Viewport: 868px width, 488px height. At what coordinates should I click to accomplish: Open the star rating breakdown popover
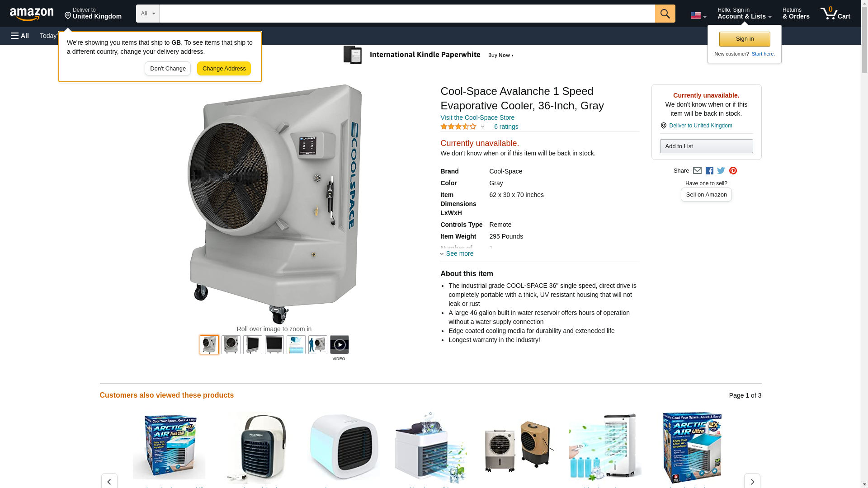point(462,127)
